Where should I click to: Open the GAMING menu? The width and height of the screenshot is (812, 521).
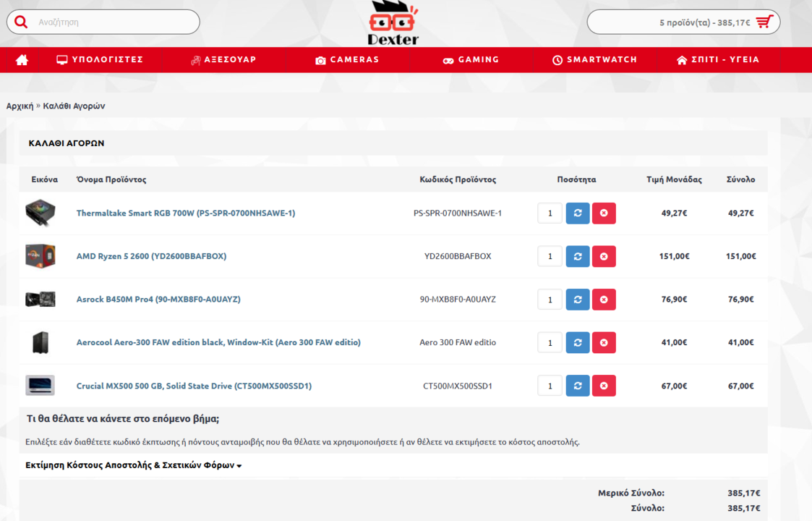pyautogui.click(x=471, y=59)
